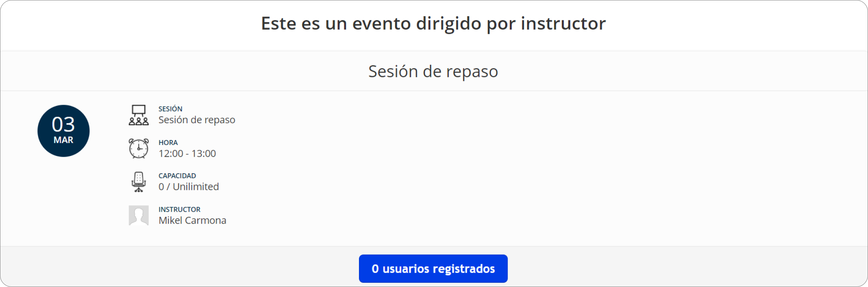Click the alarm clock time icon
868x287 pixels.
pyautogui.click(x=139, y=148)
